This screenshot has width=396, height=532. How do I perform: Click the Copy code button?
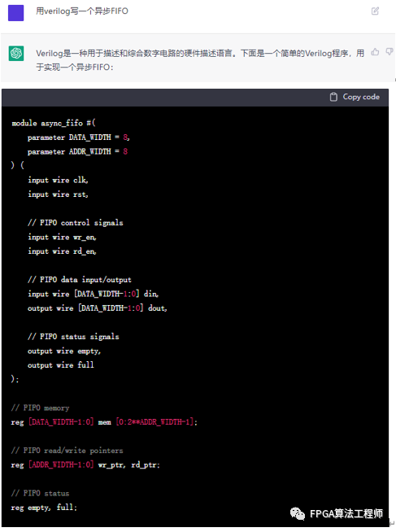click(x=355, y=97)
